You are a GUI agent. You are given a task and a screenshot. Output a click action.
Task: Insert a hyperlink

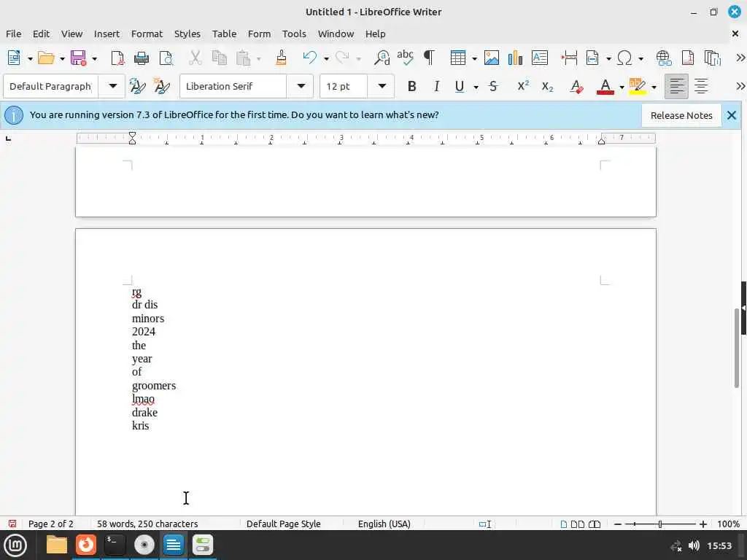tap(664, 58)
